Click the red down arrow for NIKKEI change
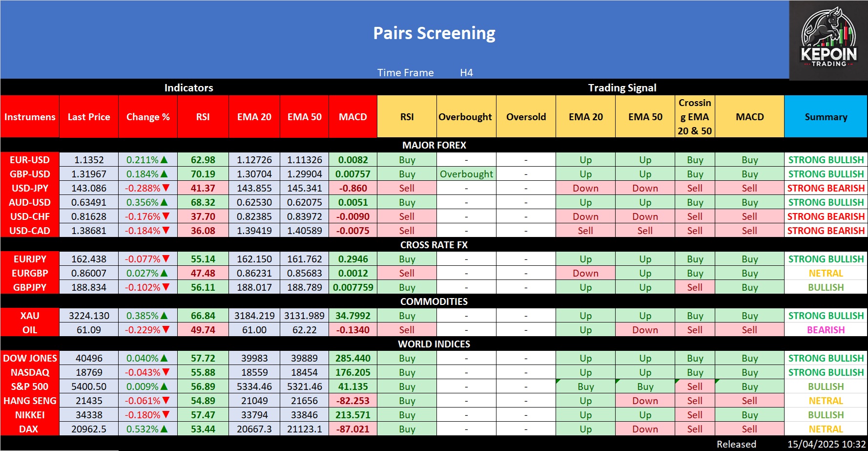This screenshot has width=868, height=451. point(166,415)
